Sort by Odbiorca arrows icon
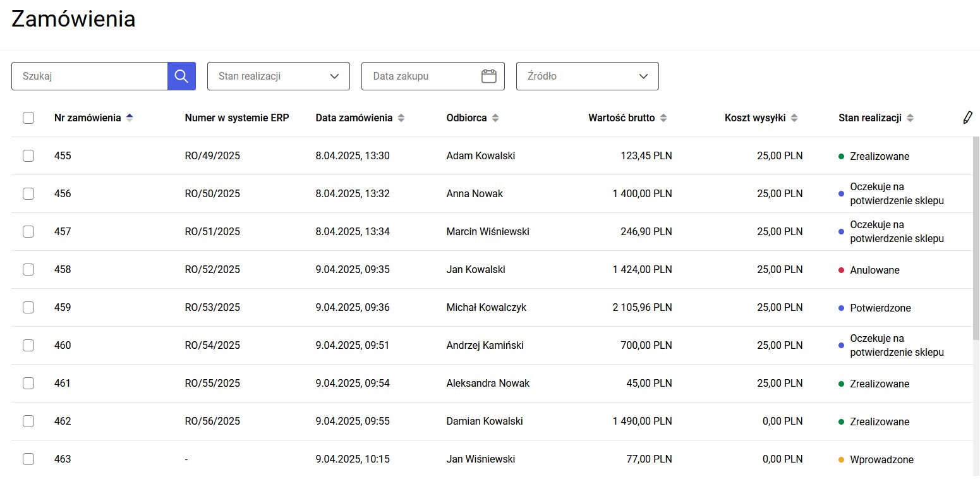This screenshot has height=479, width=980. pyautogui.click(x=495, y=118)
